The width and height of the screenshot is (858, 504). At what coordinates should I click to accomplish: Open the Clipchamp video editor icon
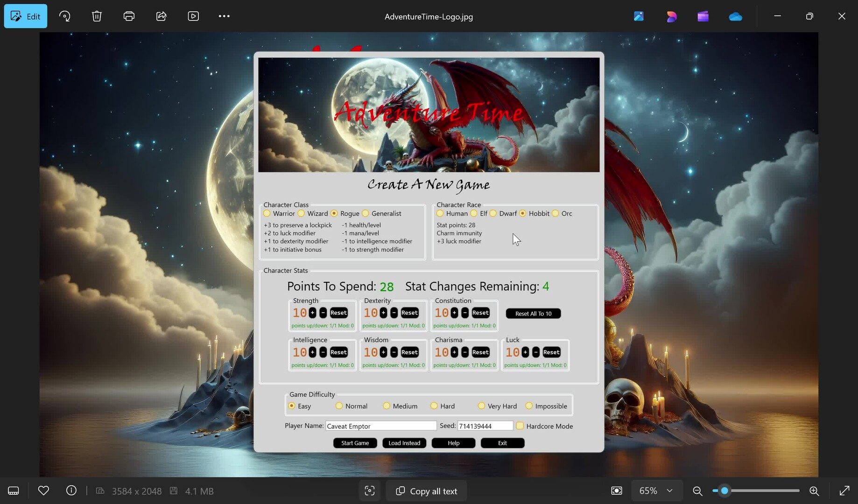[x=703, y=16]
